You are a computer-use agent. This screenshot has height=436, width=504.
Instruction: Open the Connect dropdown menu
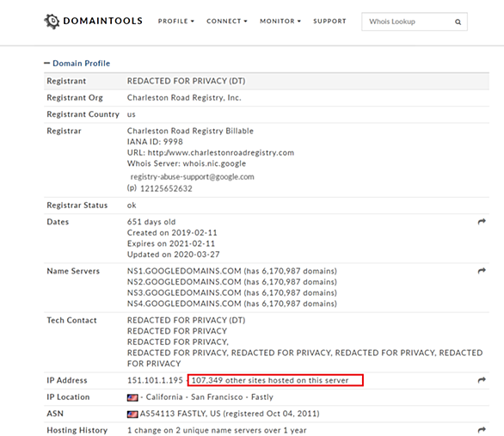coord(226,21)
